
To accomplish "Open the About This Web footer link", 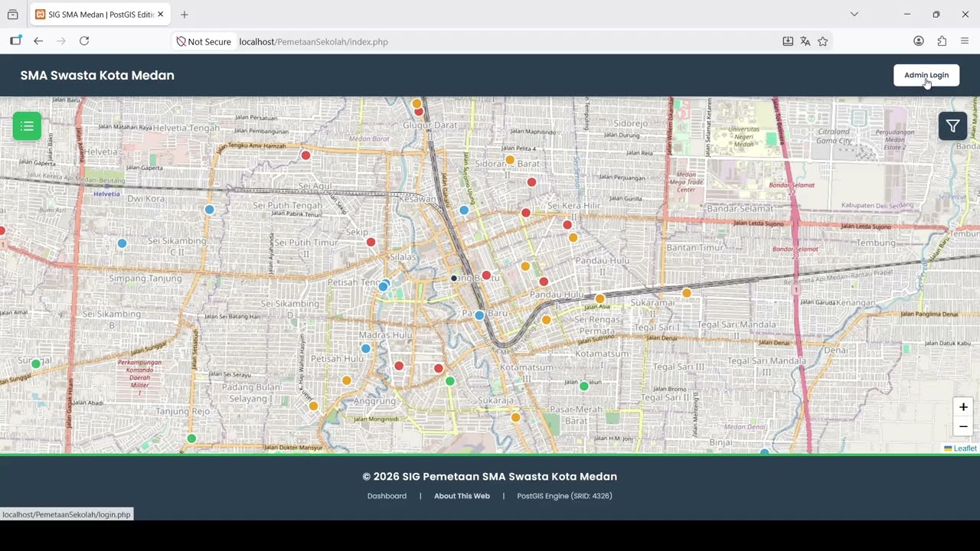I will [462, 496].
